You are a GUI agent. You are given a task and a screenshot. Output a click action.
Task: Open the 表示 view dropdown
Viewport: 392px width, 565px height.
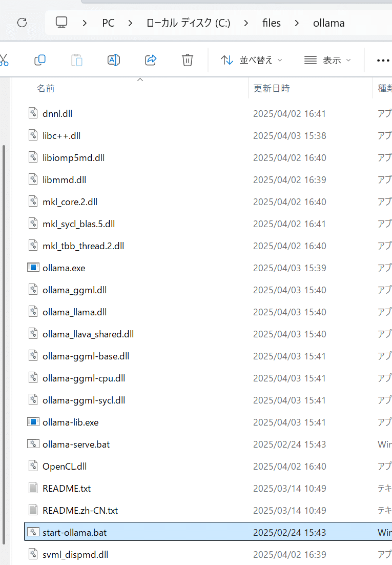click(x=327, y=60)
